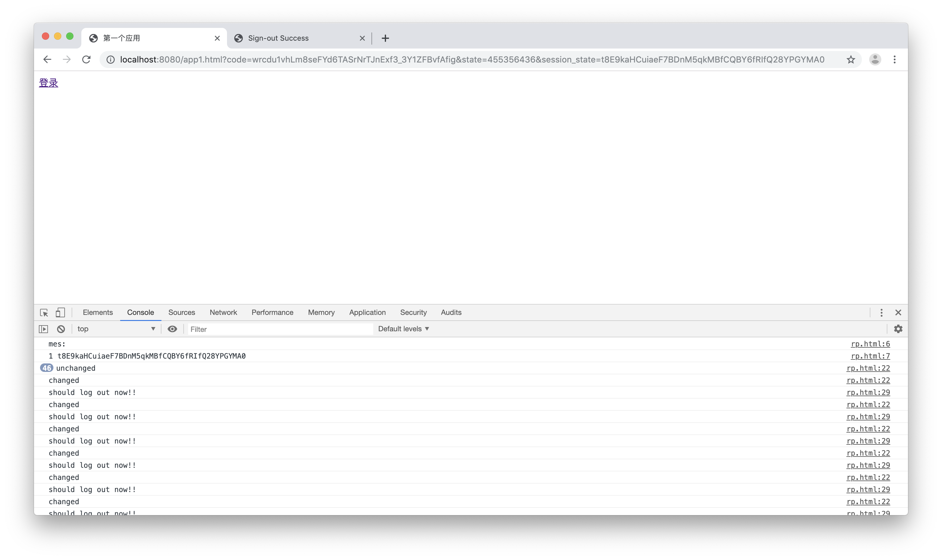Open rp.html:22 link beside unchanged
The image size is (942, 560).
[868, 368]
